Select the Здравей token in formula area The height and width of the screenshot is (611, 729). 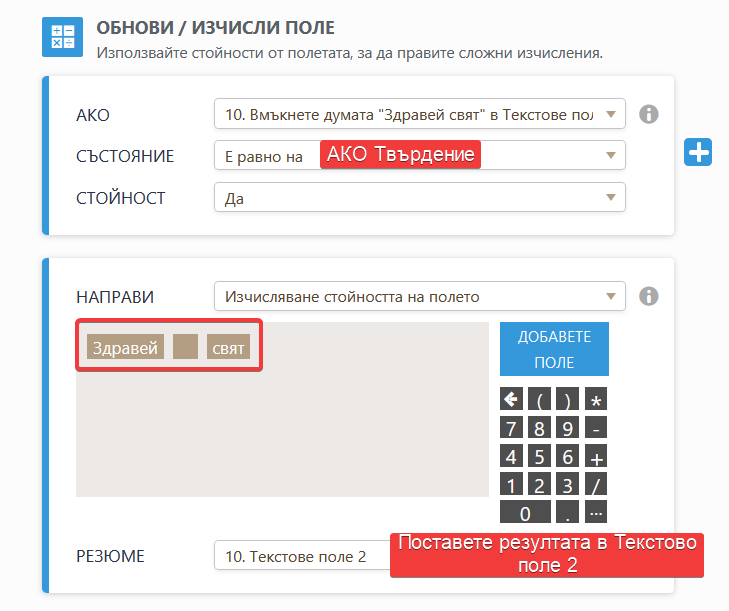coord(125,348)
